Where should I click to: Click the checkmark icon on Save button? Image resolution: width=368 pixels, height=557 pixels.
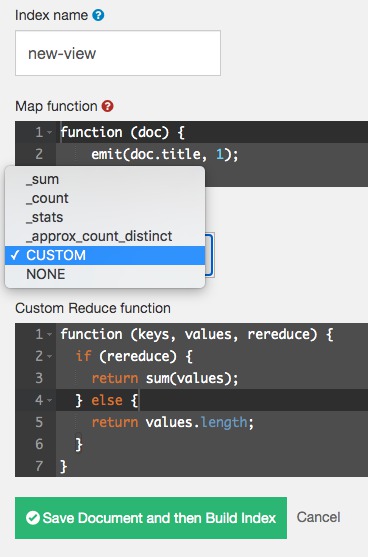(33, 518)
